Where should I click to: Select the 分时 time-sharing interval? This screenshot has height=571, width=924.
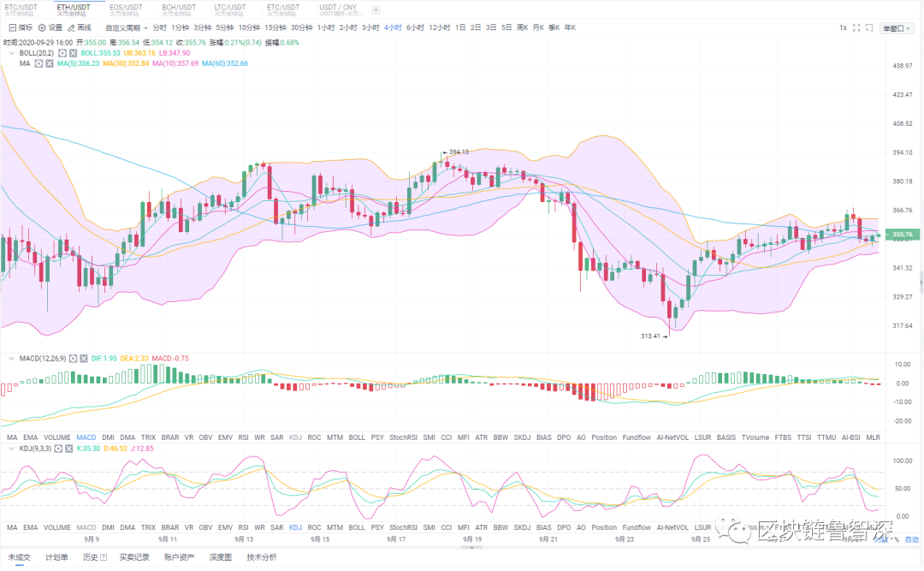(160, 27)
